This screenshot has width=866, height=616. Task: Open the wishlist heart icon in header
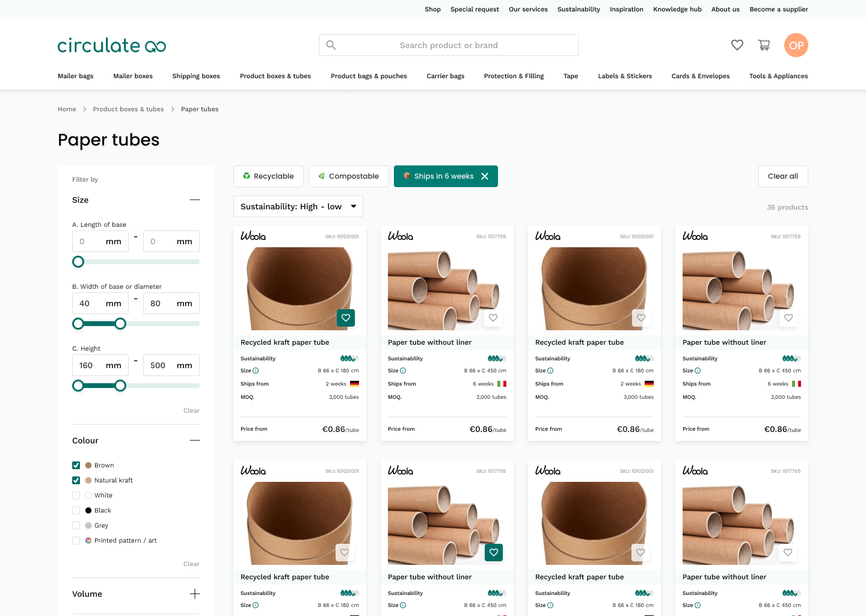[737, 45]
